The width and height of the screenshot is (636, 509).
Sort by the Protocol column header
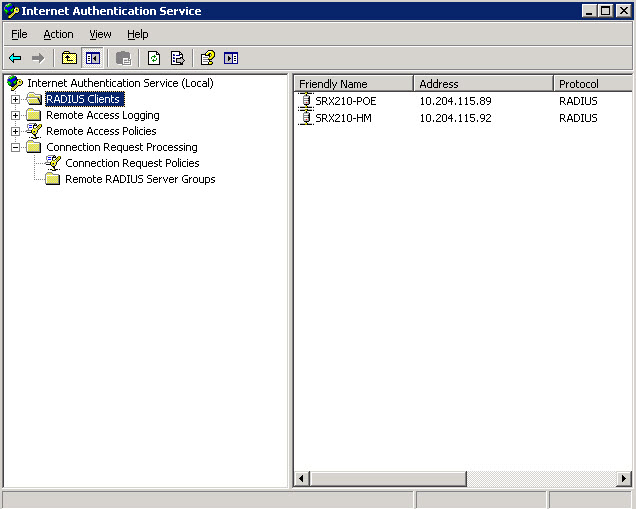pos(593,84)
